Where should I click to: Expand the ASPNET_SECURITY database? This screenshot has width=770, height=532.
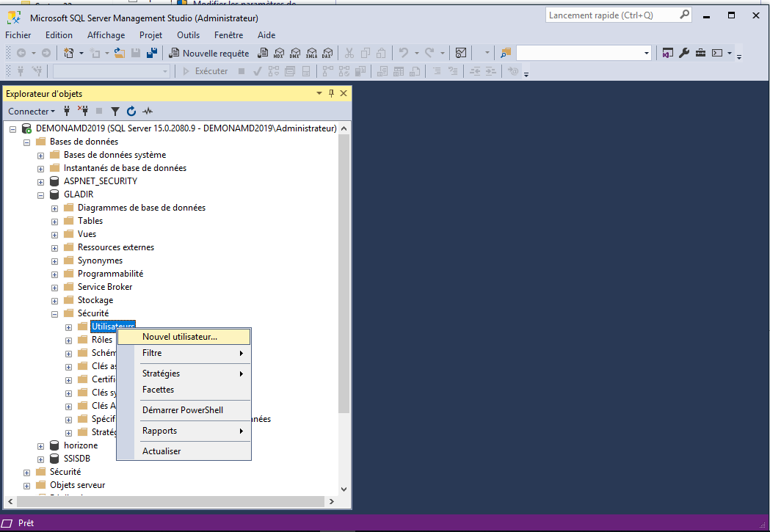coord(41,182)
